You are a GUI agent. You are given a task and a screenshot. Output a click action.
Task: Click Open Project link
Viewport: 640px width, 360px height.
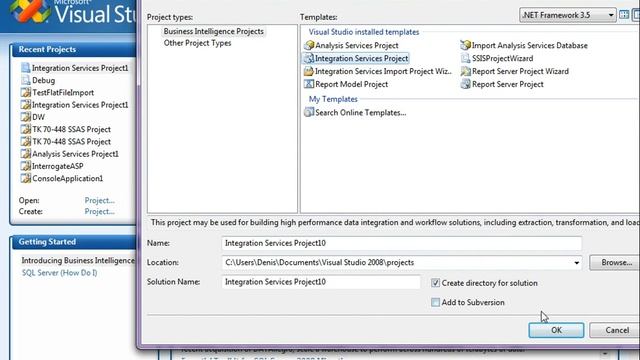pos(100,200)
